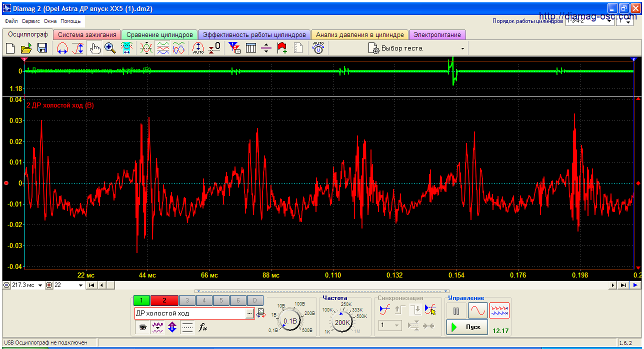Image resolution: width=644 pixels, height=349 pixels.
Task: Toggle channel visibility eye icon
Action: pos(143,327)
